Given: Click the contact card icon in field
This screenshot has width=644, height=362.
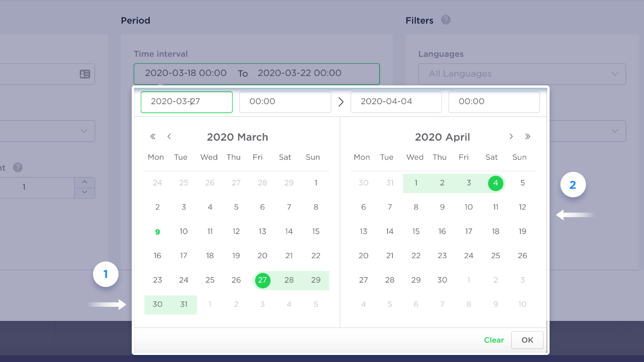Looking at the screenshot, I should tap(85, 74).
